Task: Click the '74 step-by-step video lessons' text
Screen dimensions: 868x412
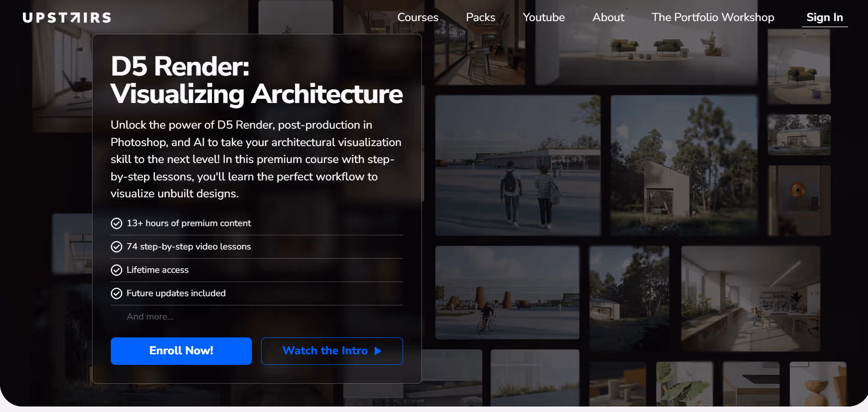Action: [189, 247]
